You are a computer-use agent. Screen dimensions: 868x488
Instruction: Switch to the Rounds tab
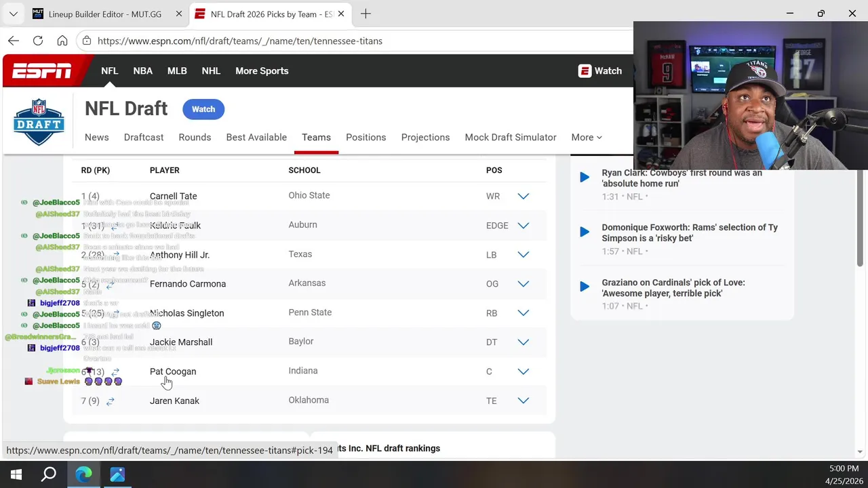click(x=195, y=137)
